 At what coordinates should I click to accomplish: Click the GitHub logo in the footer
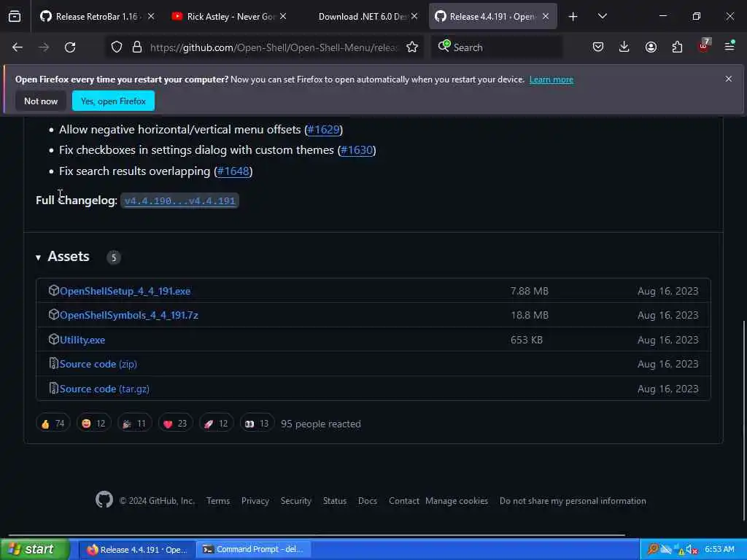coord(104,500)
